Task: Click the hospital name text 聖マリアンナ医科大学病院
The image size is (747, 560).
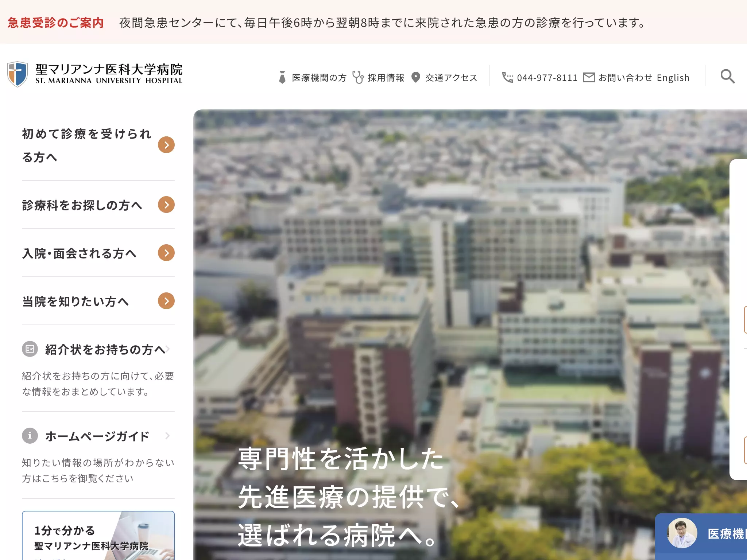Action: [109, 69]
